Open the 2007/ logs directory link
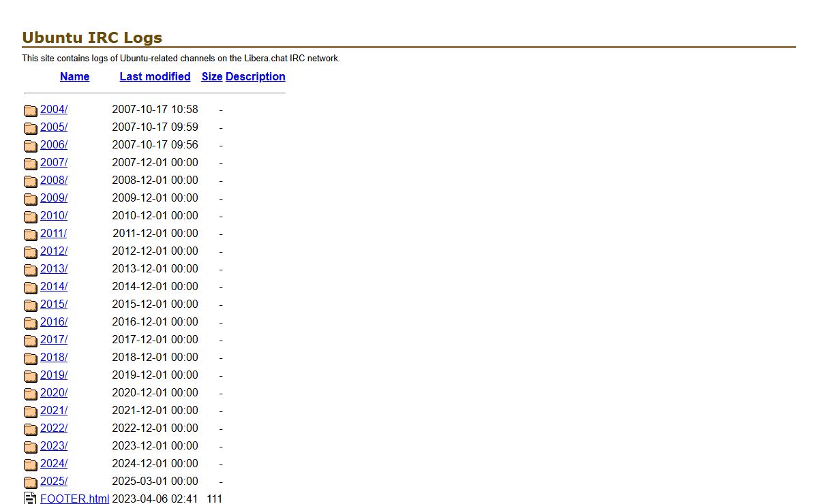 (x=54, y=163)
